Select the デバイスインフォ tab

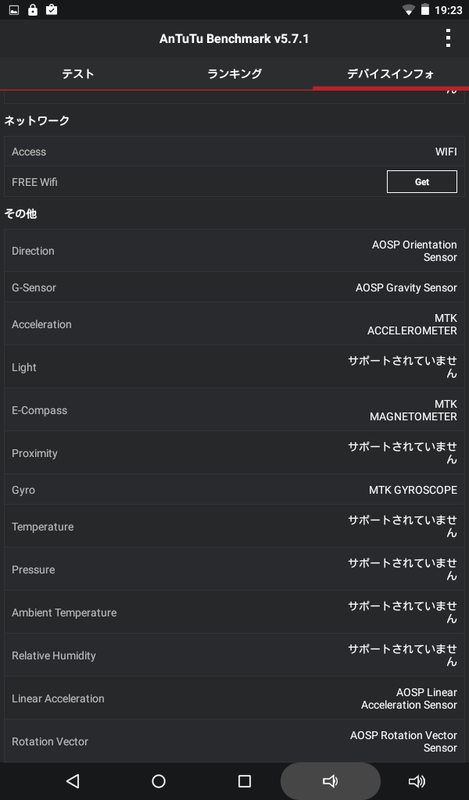click(x=390, y=74)
